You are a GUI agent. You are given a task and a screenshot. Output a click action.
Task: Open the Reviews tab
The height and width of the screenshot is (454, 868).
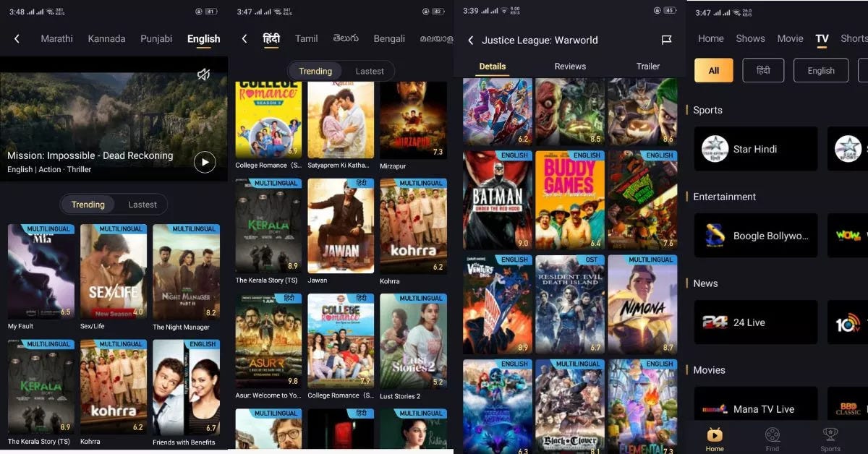[570, 66]
